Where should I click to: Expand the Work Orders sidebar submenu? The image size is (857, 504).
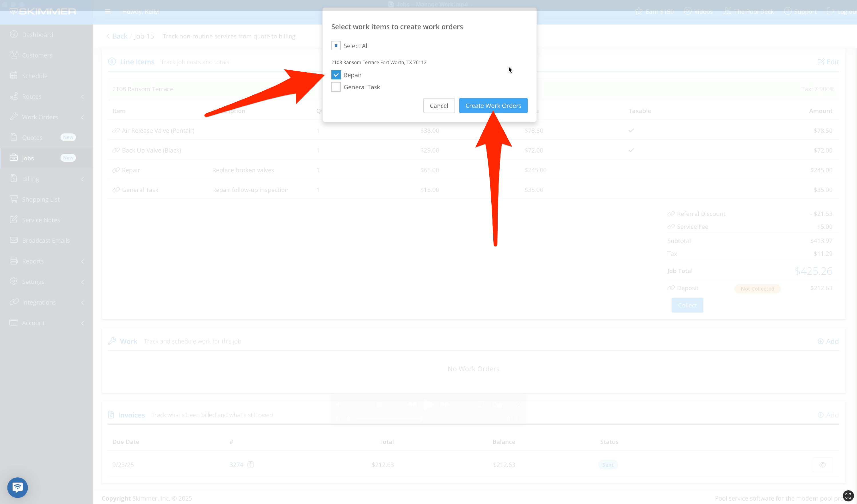tap(82, 117)
